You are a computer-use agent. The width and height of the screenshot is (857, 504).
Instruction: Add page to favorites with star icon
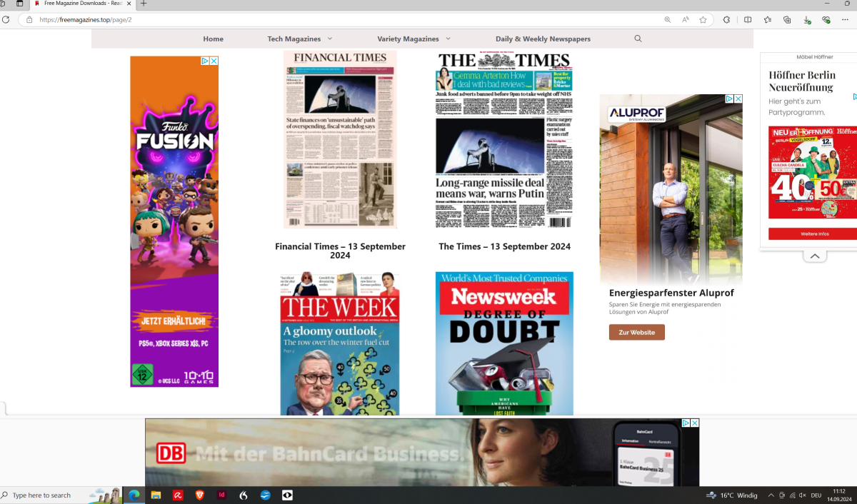click(703, 20)
